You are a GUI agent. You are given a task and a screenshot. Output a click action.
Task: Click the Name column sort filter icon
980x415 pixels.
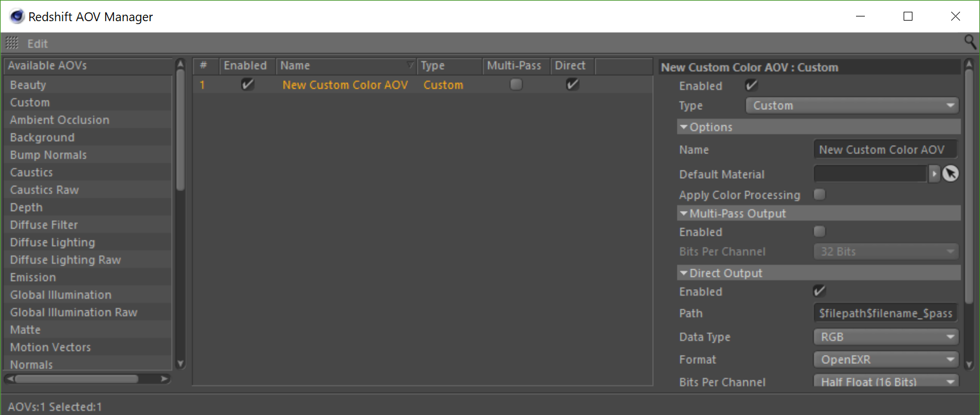tap(410, 65)
